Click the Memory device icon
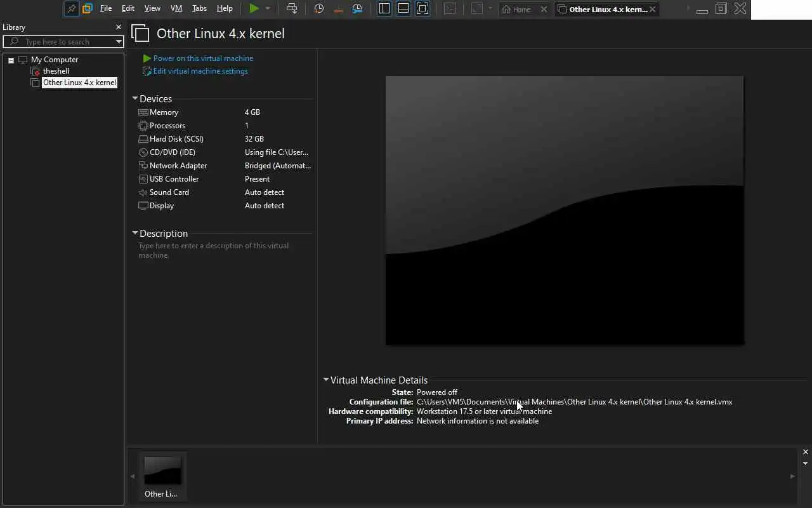The height and width of the screenshot is (508, 812). (143, 112)
